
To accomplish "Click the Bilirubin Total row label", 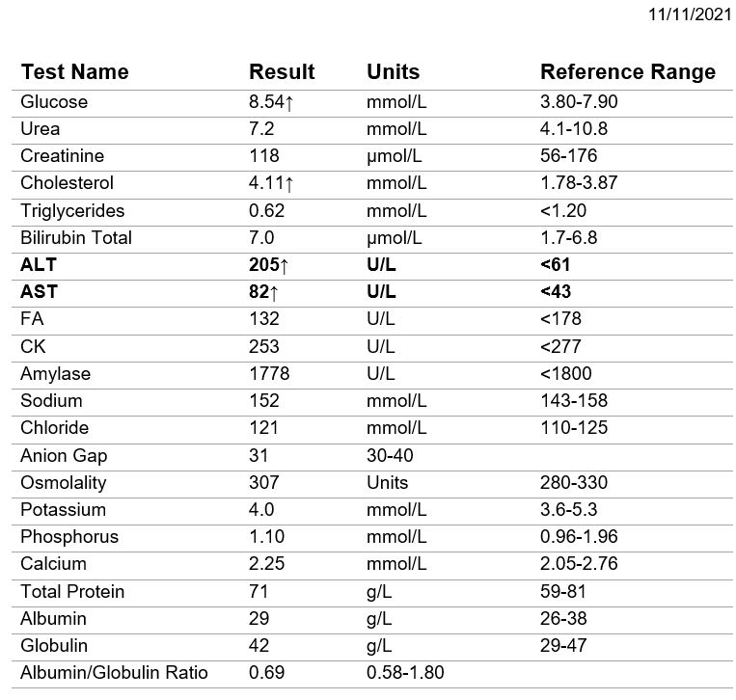I will [x=76, y=237].
